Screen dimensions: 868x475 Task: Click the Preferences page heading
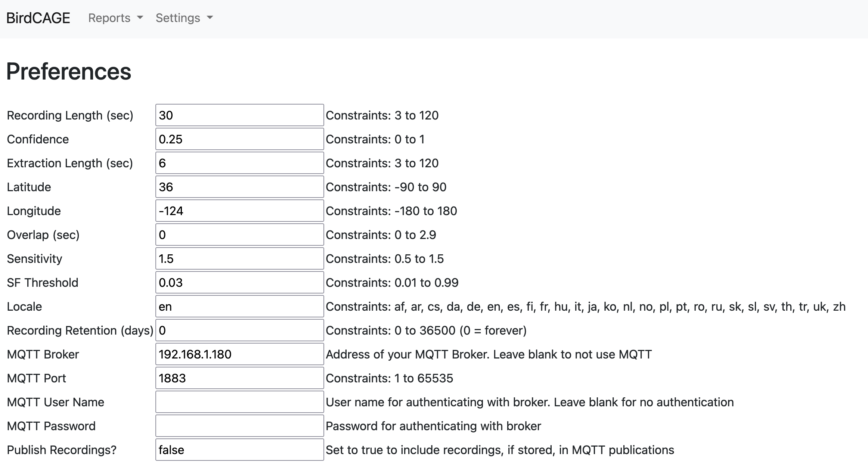pyautogui.click(x=69, y=71)
